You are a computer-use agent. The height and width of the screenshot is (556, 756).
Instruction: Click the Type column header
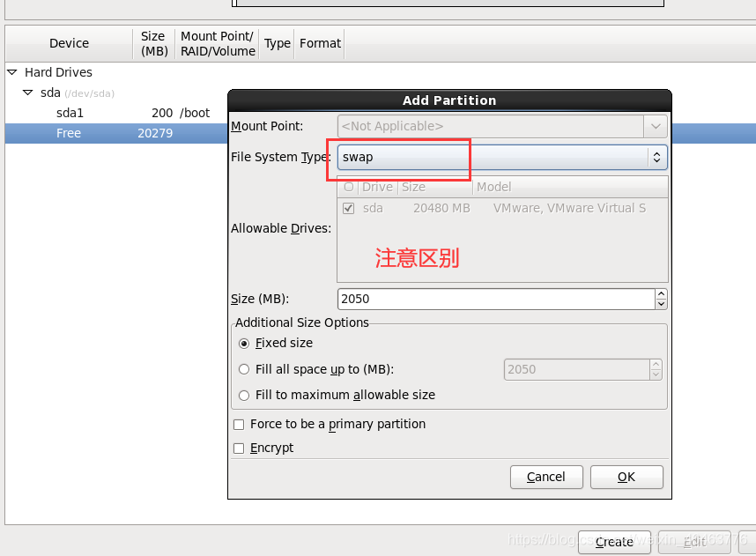tap(278, 43)
